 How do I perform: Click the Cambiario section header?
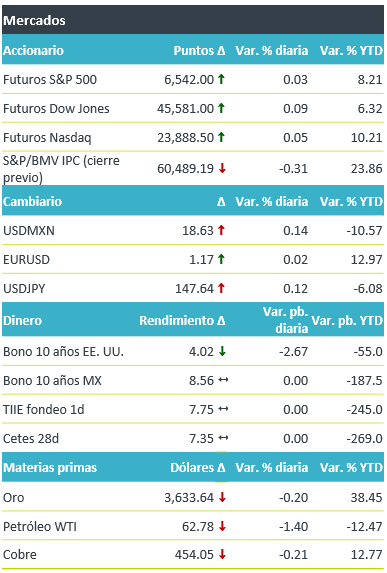[x=33, y=201]
